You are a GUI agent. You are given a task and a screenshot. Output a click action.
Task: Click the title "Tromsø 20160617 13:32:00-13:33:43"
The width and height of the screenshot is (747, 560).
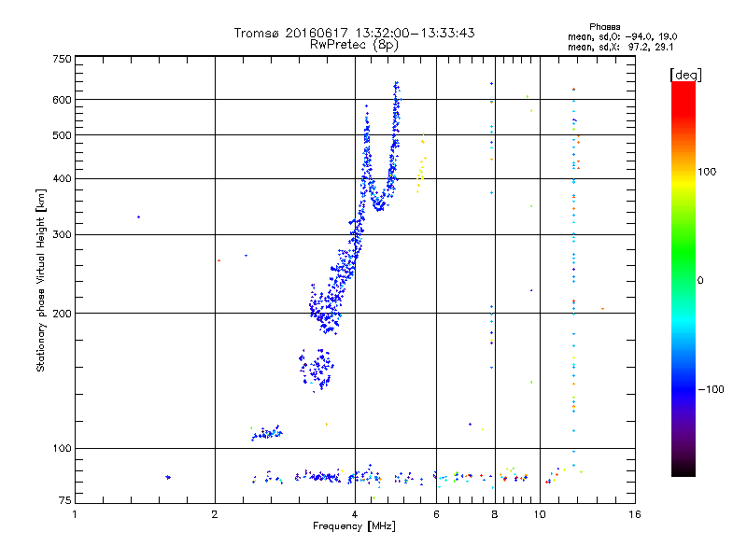click(354, 33)
